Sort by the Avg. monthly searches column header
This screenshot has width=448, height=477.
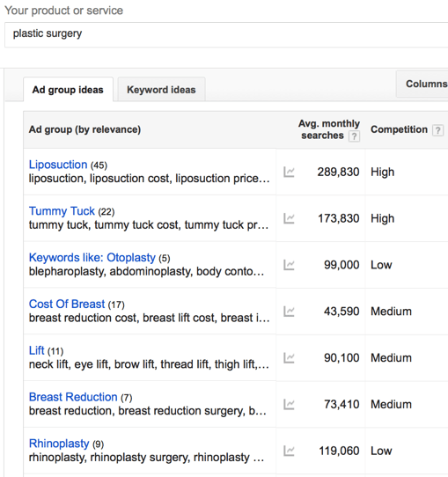pyautogui.click(x=329, y=129)
